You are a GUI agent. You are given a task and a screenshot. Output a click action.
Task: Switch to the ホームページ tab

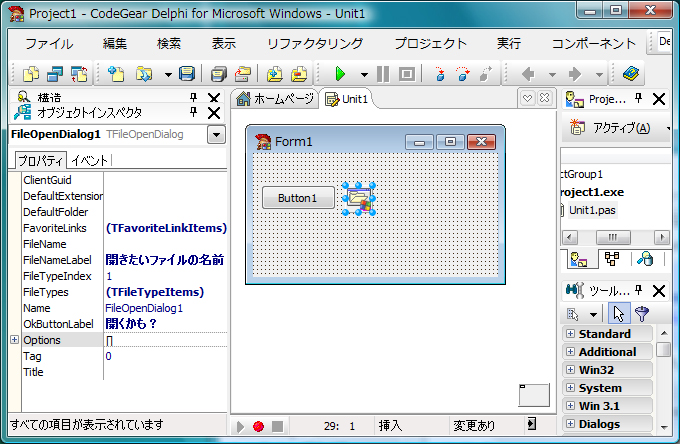[275, 99]
